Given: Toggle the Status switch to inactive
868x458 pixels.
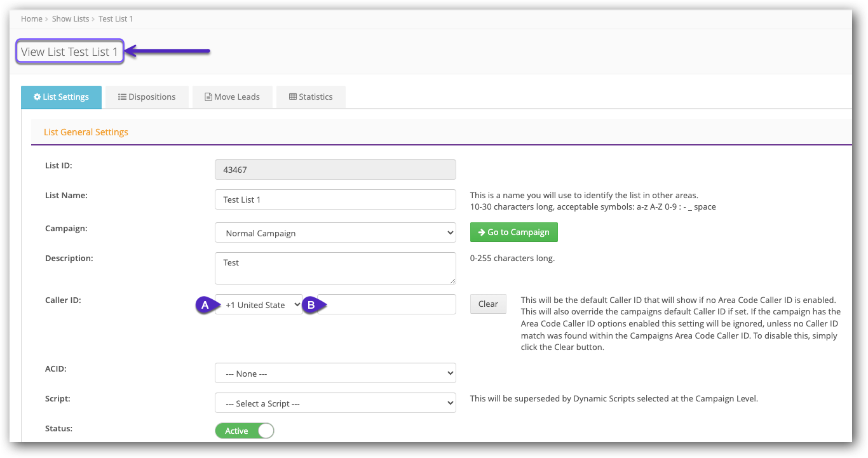Looking at the screenshot, I should click(245, 430).
